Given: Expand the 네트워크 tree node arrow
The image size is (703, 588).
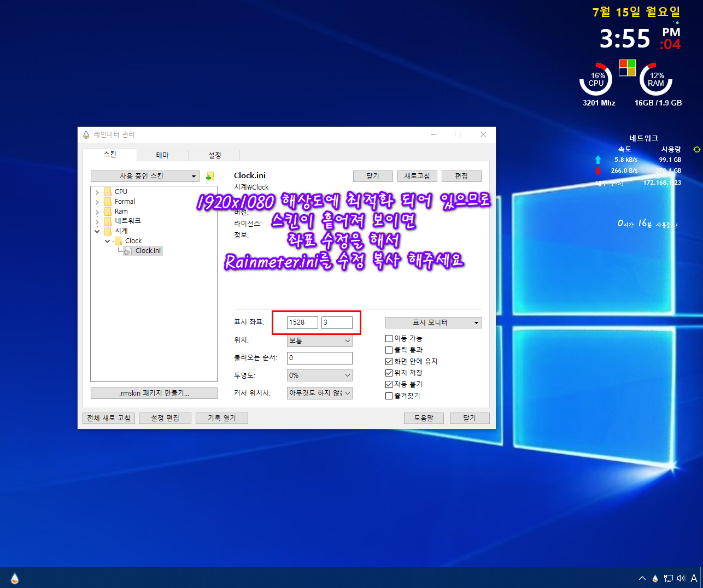Looking at the screenshot, I should [97, 222].
